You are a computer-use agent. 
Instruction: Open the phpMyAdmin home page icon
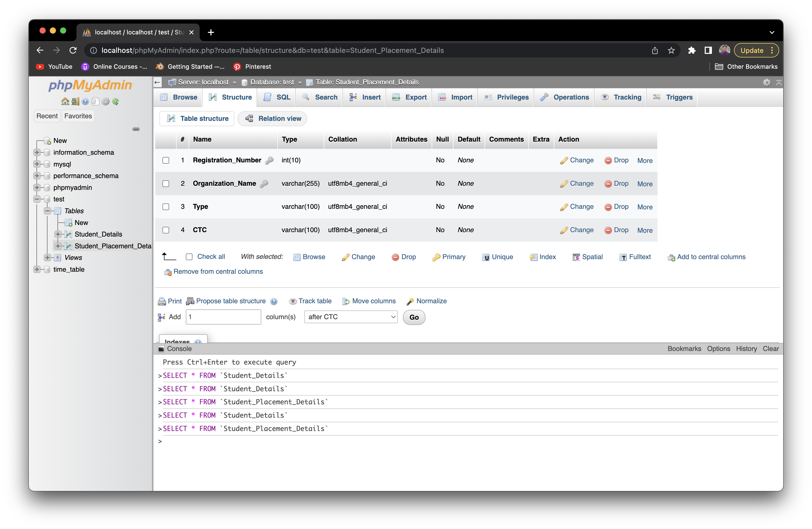(65, 101)
